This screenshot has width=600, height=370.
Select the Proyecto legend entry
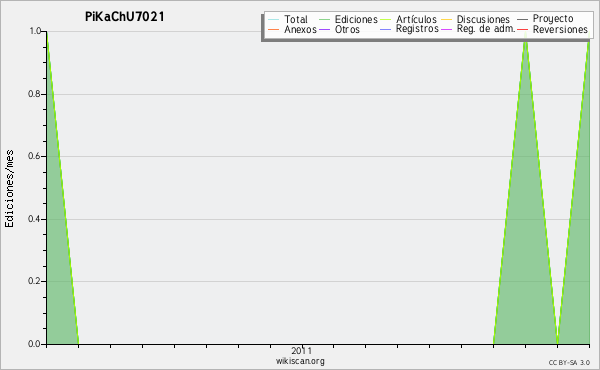[x=553, y=19]
